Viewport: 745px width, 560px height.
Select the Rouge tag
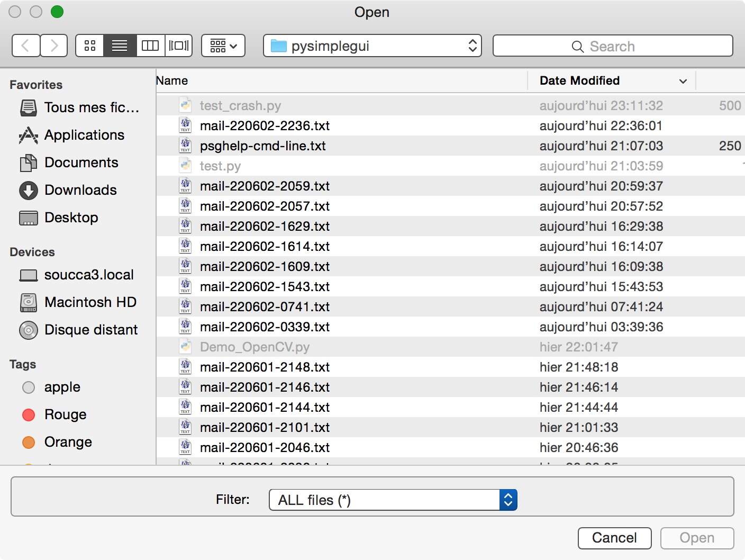(65, 414)
